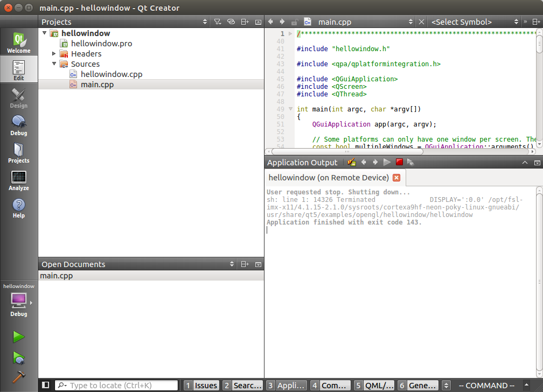Expand the Headers folder
Image resolution: width=543 pixels, height=392 pixels.
tap(54, 54)
